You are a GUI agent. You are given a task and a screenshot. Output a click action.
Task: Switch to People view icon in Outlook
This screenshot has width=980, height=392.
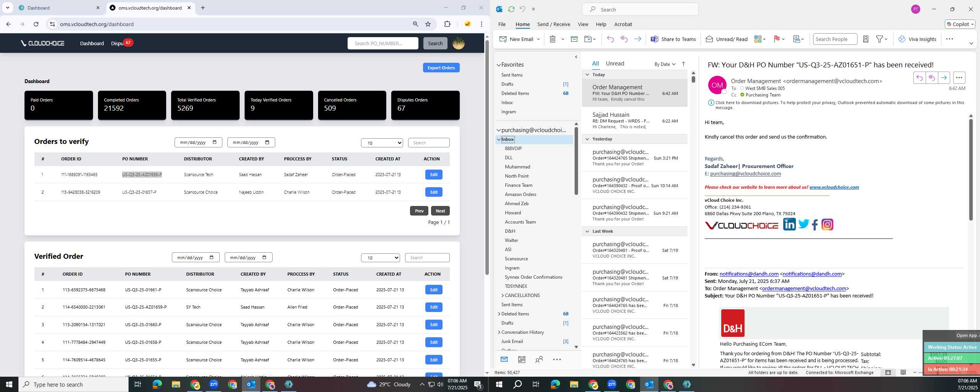[x=539, y=359]
